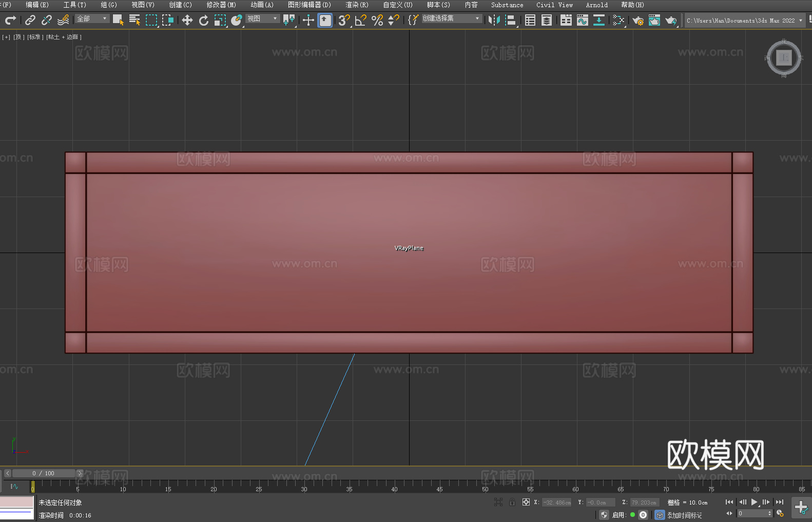The width and height of the screenshot is (812, 522).
Task: Toggle the Spinner Snap icon
Action: click(394, 20)
